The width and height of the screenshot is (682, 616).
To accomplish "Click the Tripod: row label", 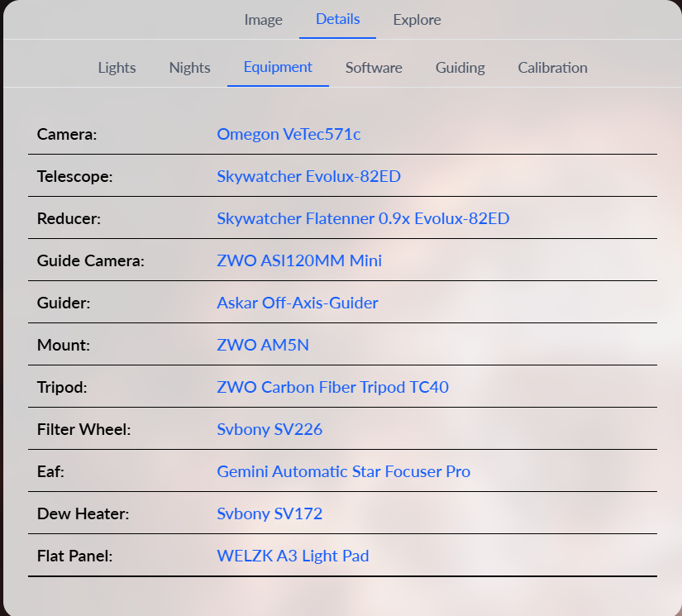I will (x=62, y=387).
